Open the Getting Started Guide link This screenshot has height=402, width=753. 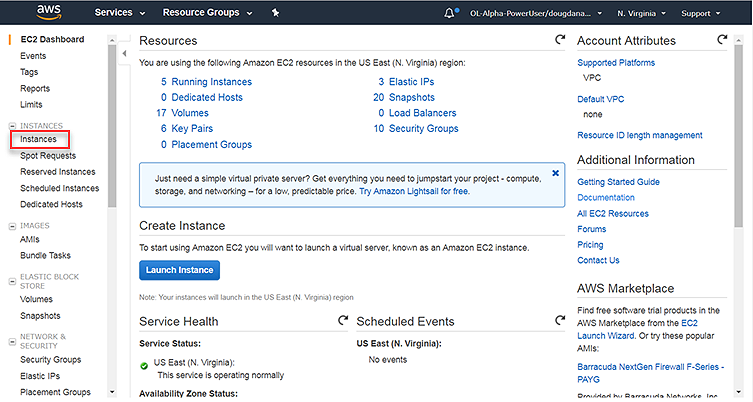point(618,182)
